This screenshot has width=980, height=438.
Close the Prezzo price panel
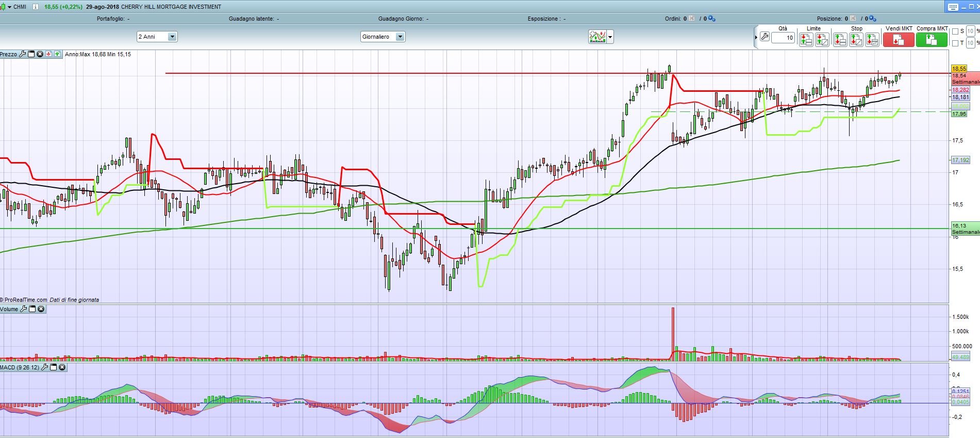click(40, 54)
